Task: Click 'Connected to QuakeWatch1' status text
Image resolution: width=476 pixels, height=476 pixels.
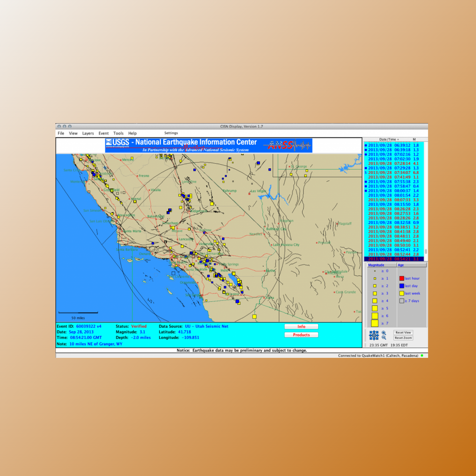Action: click(378, 355)
